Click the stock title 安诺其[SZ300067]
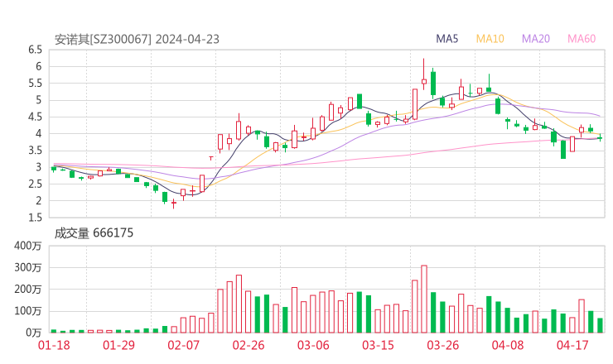This screenshot has height=364, width=613. point(103,40)
